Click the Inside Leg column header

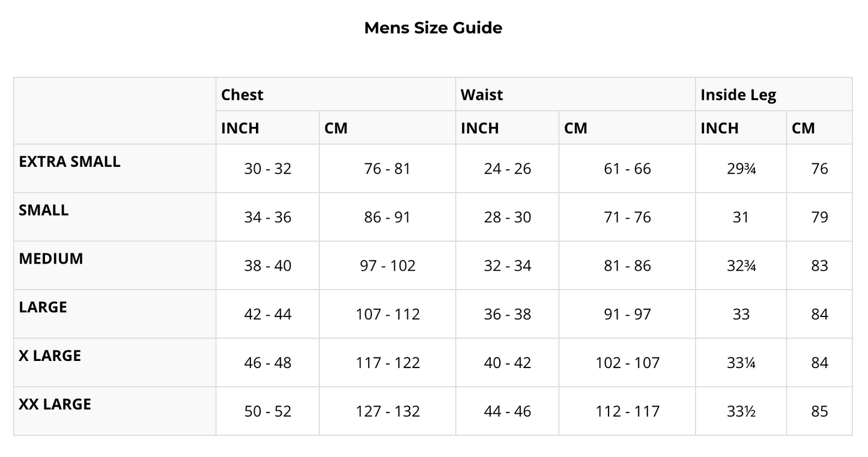coord(738,95)
